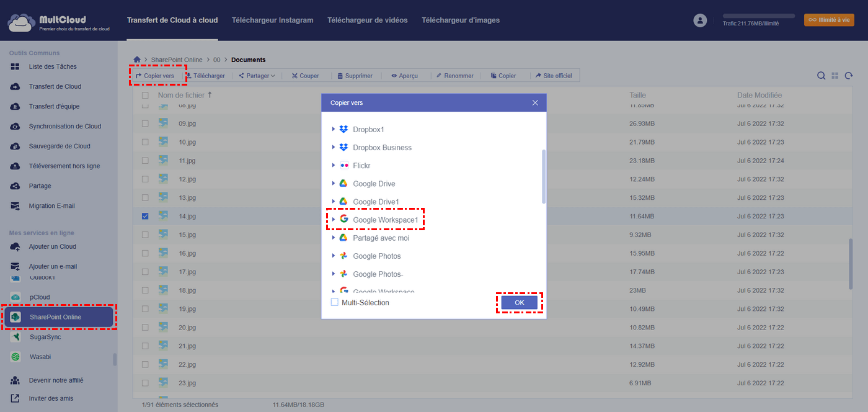The width and height of the screenshot is (868, 412).
Task: Click Site officiel in the toolbar
Action: point(554,76)
